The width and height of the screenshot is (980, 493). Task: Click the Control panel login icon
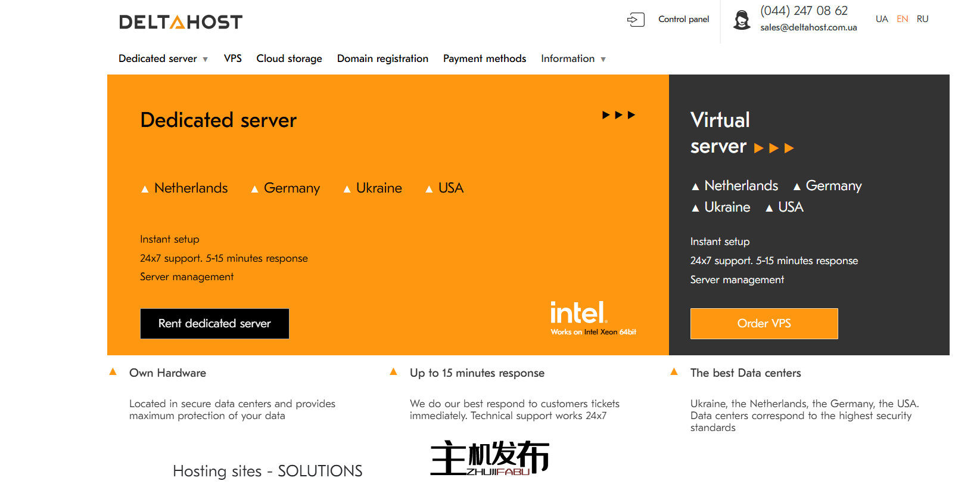tap(636, 20)
